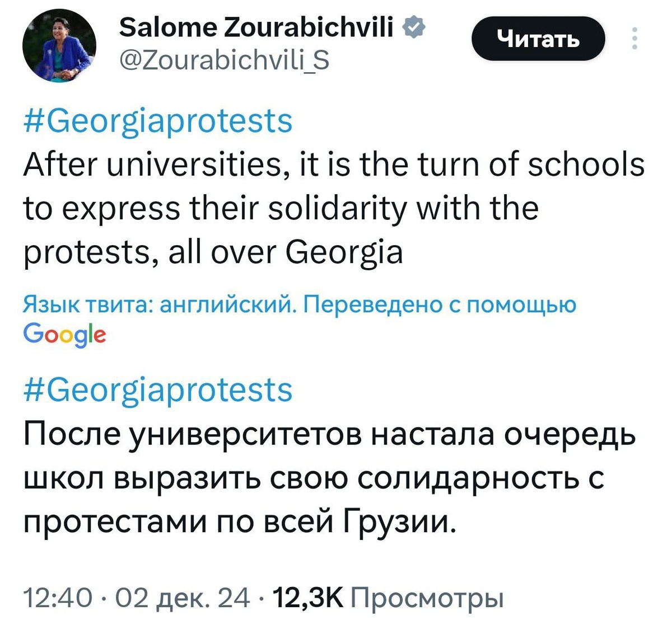Open the first #Georgiaprotests hashtag
This screenshot has width=672, height=634.
[x=156, y=122]
